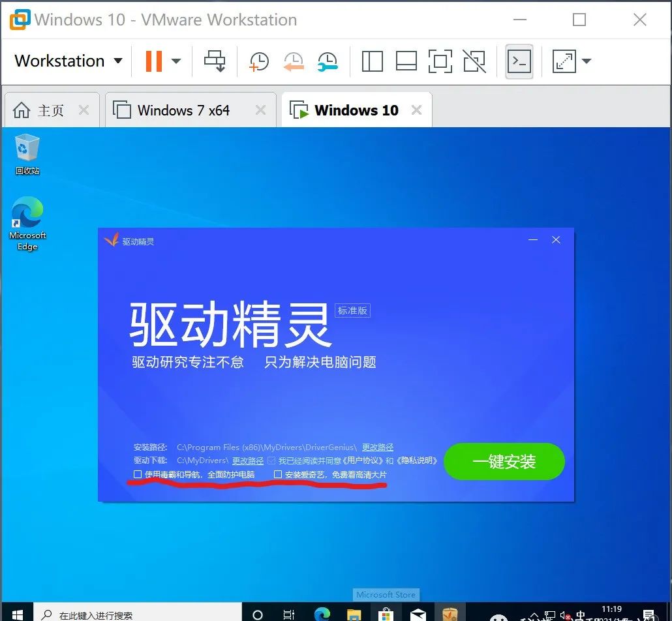Image resolution: width=672 pixels, height=621 pixels.
Task: Revert the VM to its snapshot
Action: click(x=294, y=61)
